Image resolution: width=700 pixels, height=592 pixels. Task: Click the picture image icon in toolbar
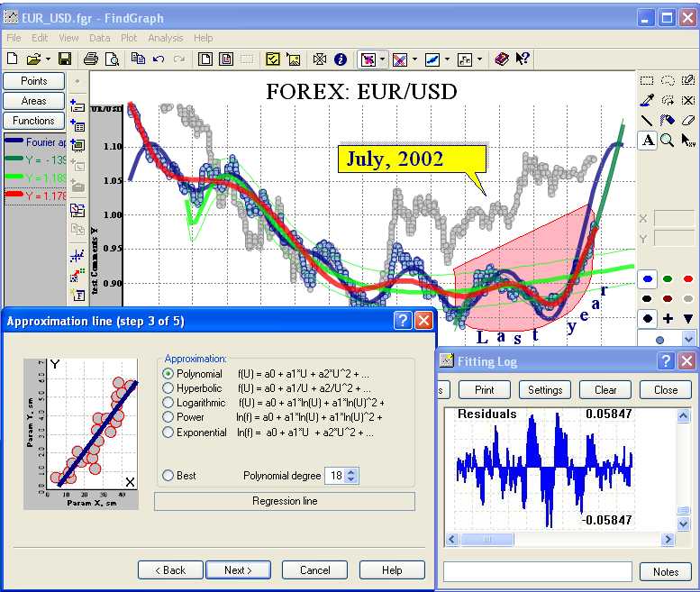(x=294, y=59)
